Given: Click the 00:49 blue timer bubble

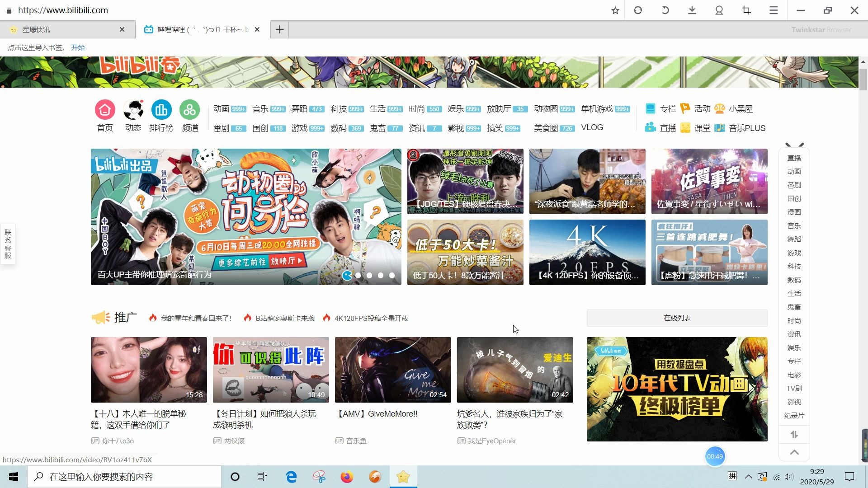Looking at the screenshot, I should (x=715, y=456).
